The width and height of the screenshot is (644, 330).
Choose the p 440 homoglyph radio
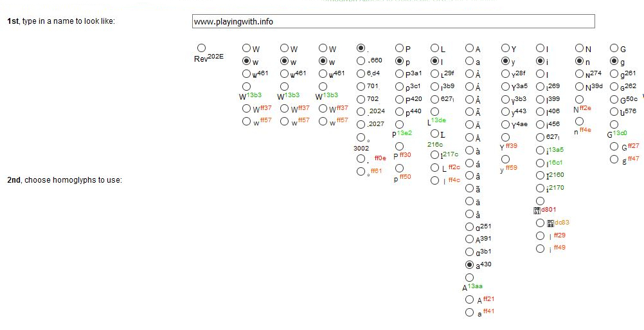[399, 111]
